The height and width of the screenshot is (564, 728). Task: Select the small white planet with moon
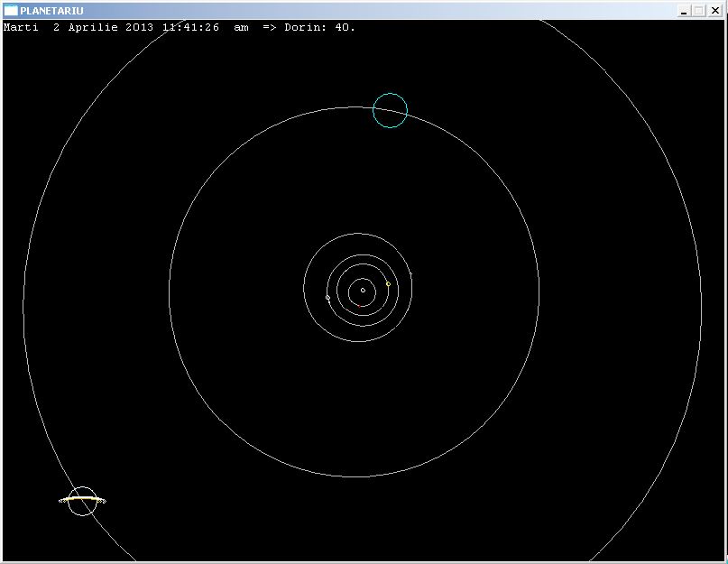click(x=327, y=297)
